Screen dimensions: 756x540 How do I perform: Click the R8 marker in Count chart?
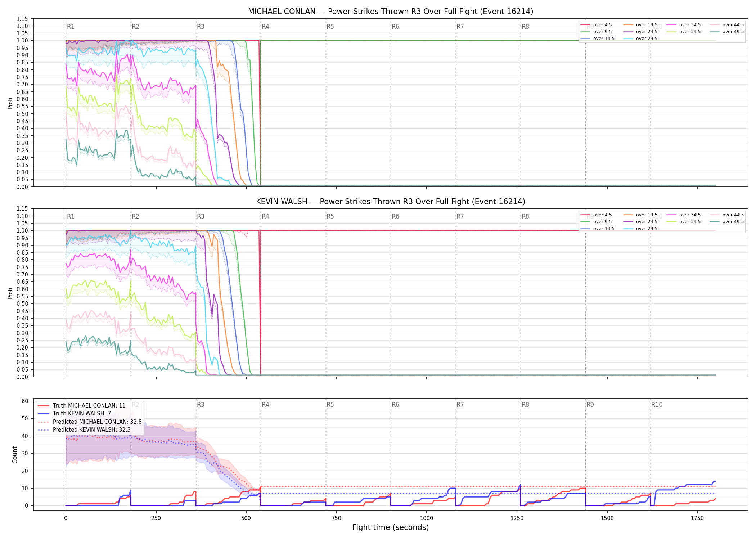(525, 405)
